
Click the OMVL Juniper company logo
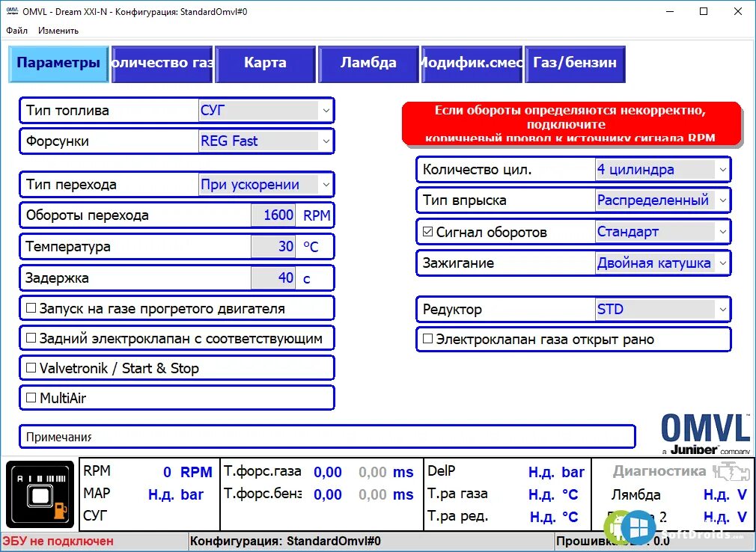click(x=705, y=433)
